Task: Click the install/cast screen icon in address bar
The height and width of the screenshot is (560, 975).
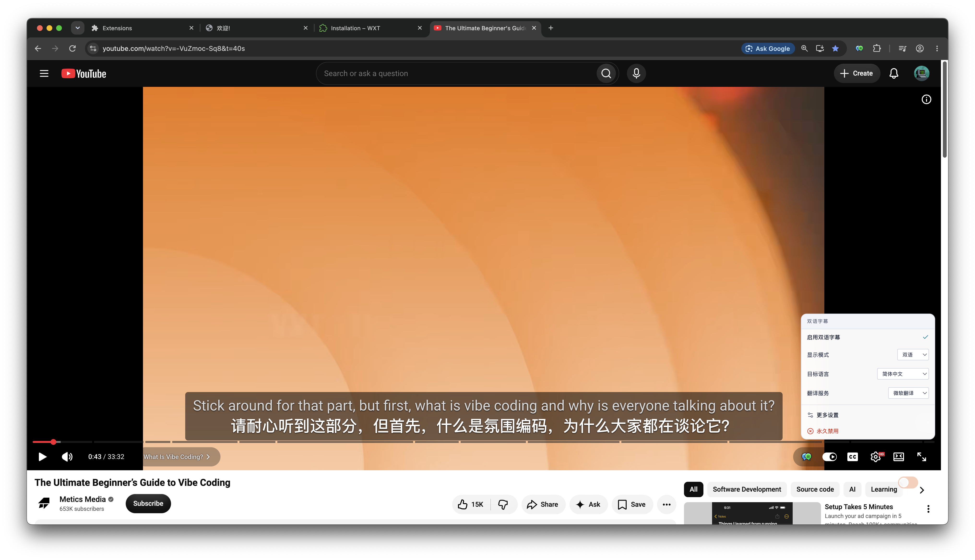Action: (x=820, y=48)
